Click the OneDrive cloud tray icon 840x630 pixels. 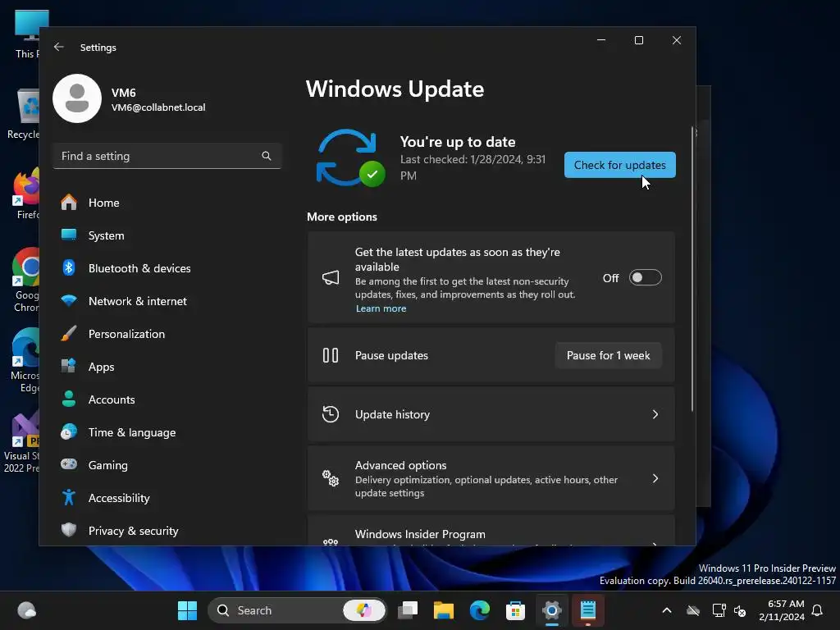pyautogui.click(x=693, y=610)
